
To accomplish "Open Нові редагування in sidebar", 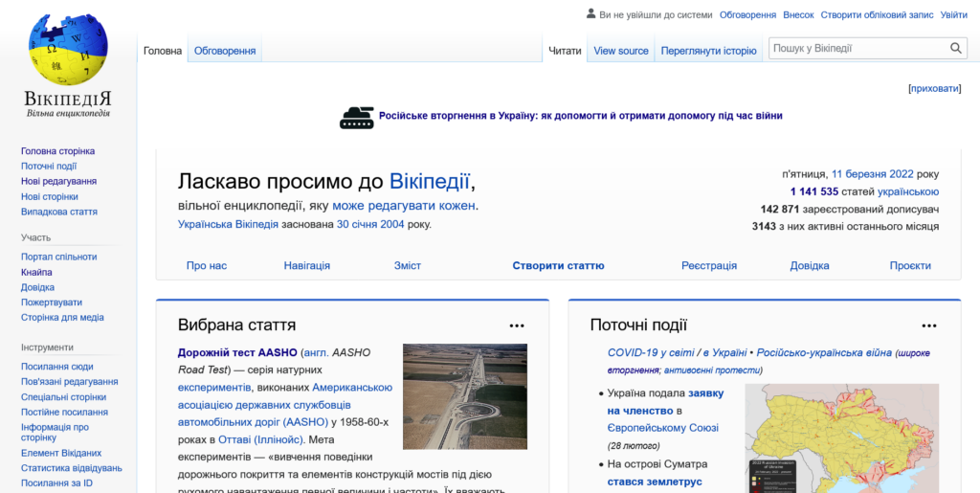I will [x=58, y=181].
